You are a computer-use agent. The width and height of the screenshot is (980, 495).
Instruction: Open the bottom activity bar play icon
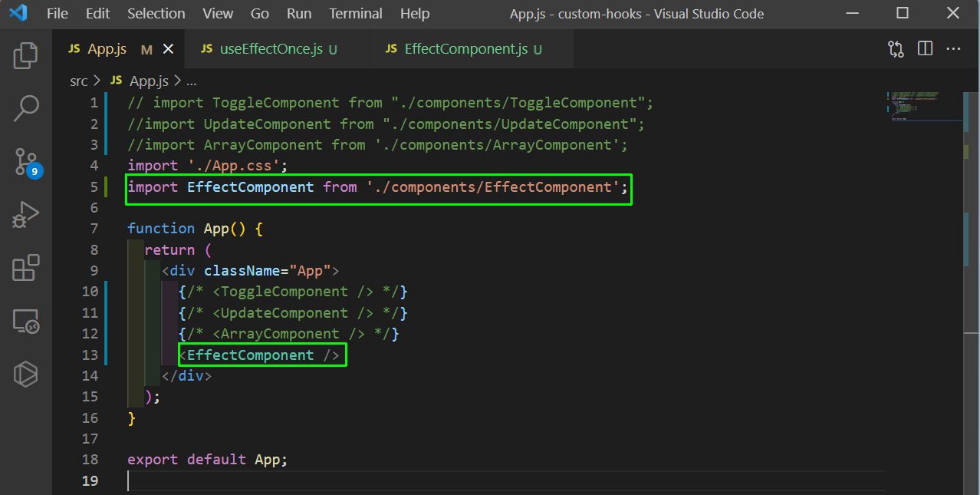(26, 374)
